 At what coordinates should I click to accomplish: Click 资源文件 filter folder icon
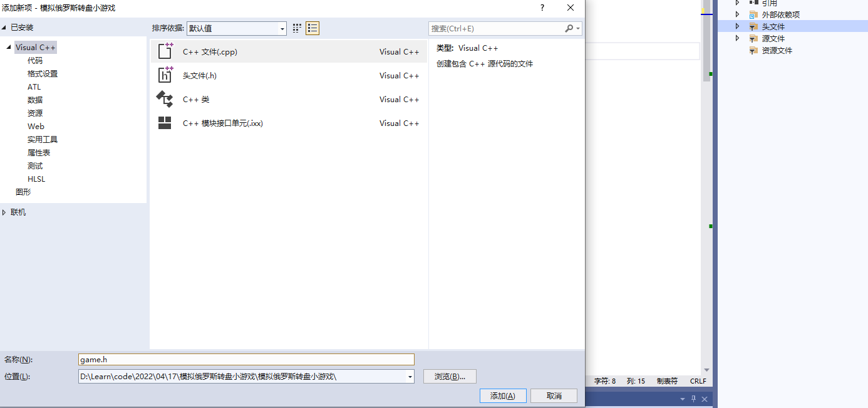[x=753, y=50]
